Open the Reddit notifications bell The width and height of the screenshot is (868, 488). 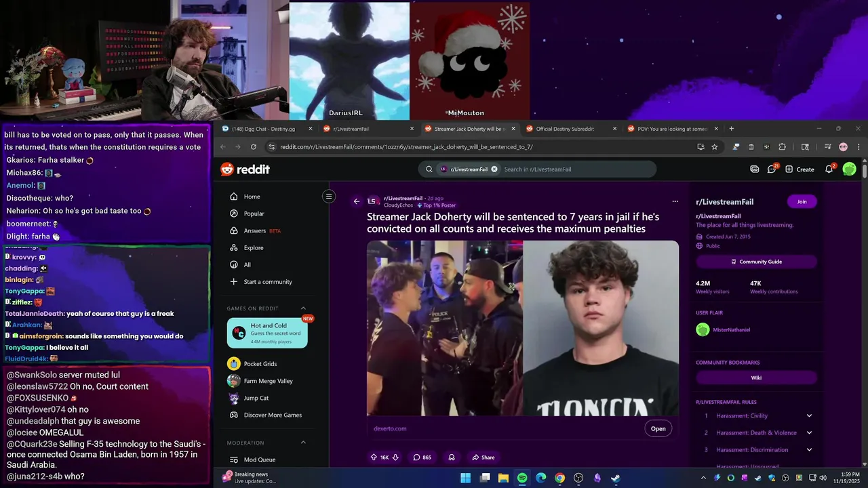[x=829, y=169]
